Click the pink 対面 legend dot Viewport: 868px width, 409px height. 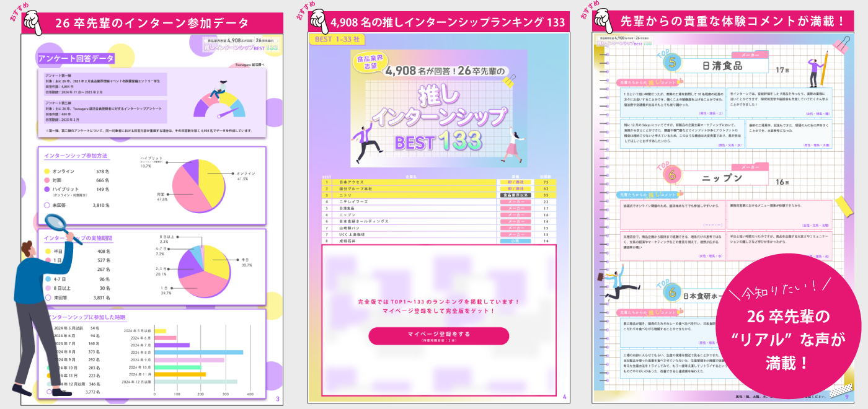coord(46,180)
